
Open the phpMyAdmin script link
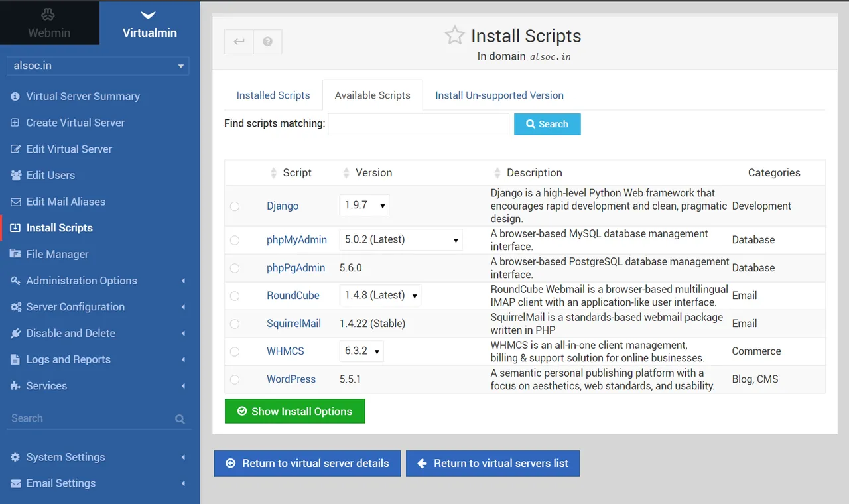(x=296, y=240)
